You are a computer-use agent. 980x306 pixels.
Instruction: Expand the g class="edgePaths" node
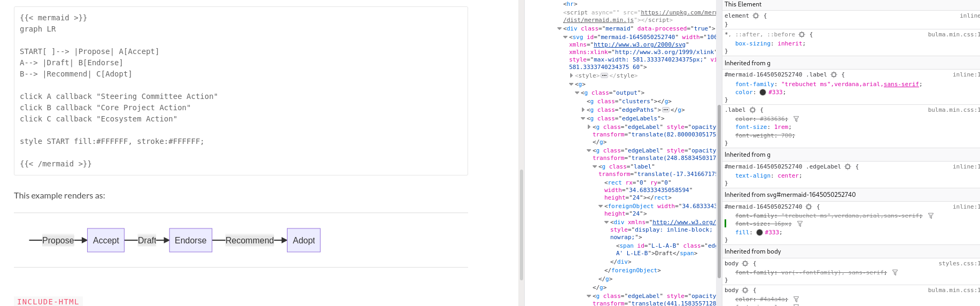(x=583, y=110)
